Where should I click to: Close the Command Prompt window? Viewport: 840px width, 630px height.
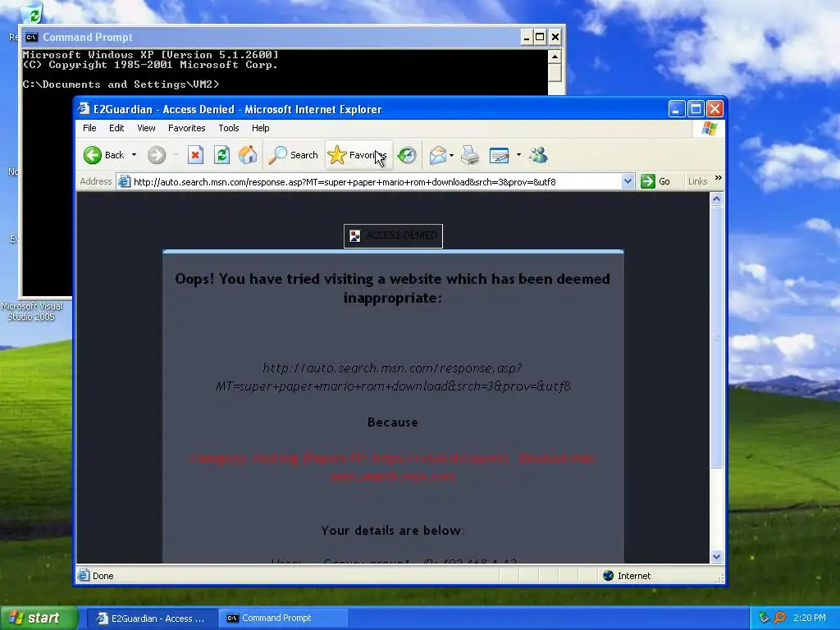coord(555,37)
